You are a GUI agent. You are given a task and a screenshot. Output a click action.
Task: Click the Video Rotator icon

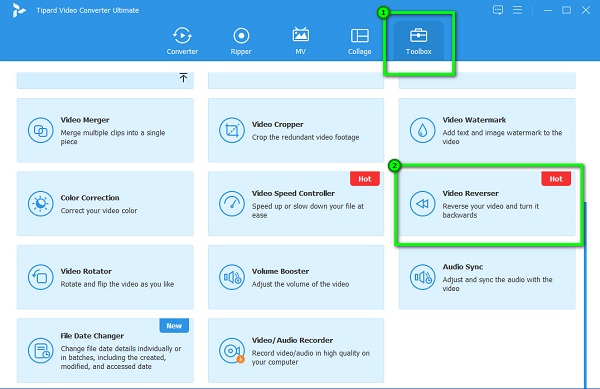click(x=40, y=277)
